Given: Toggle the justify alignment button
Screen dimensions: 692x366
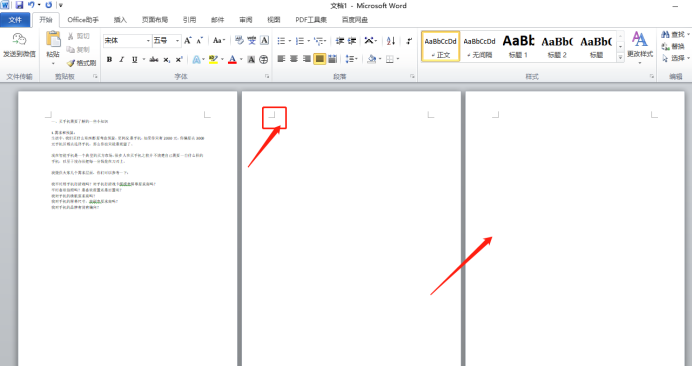Looking at the screenshot, I should pos(320,59).
